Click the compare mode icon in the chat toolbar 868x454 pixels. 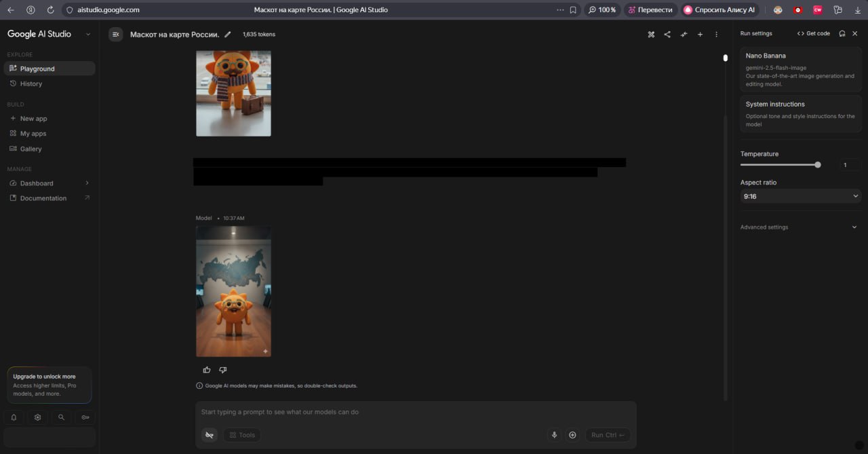point(684,34)
